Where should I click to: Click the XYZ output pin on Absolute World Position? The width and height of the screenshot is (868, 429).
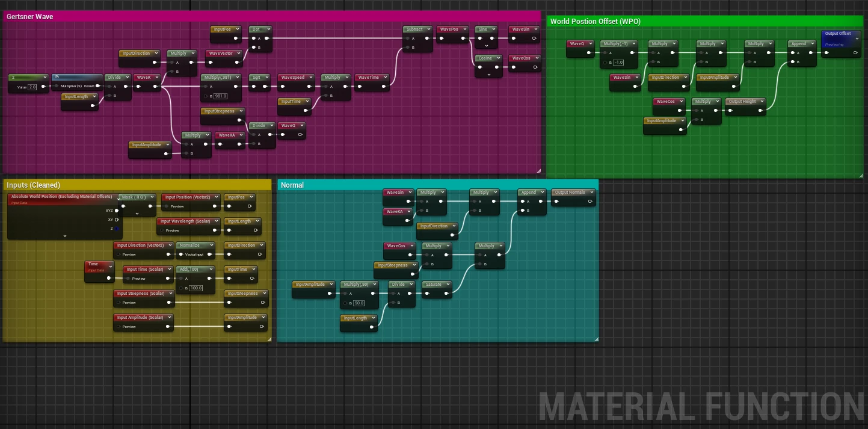117,211
